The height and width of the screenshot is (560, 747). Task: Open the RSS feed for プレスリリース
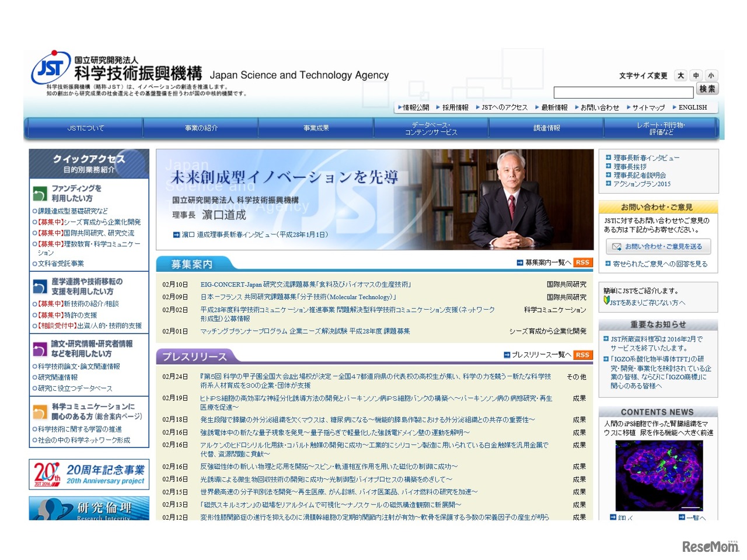click(x=582, y=355)
